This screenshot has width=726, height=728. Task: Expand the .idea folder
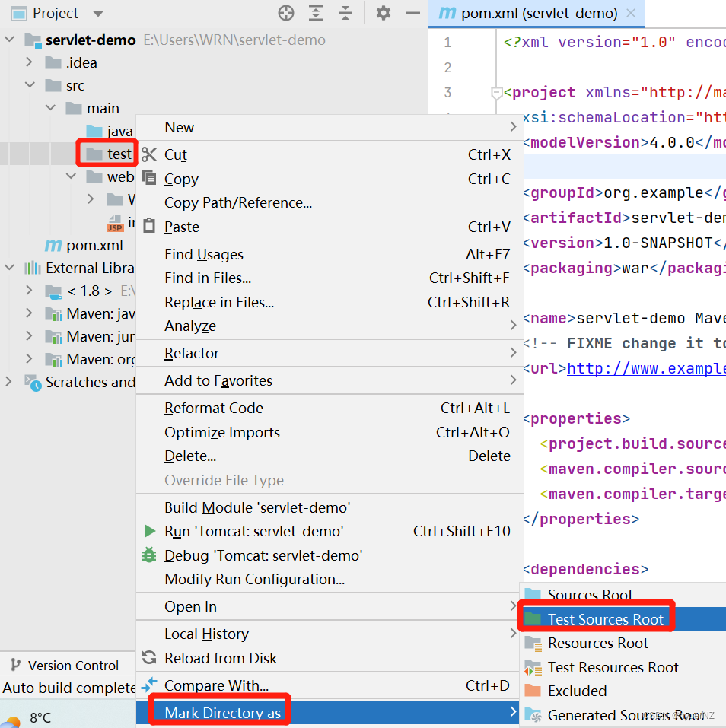coord(29,62)
